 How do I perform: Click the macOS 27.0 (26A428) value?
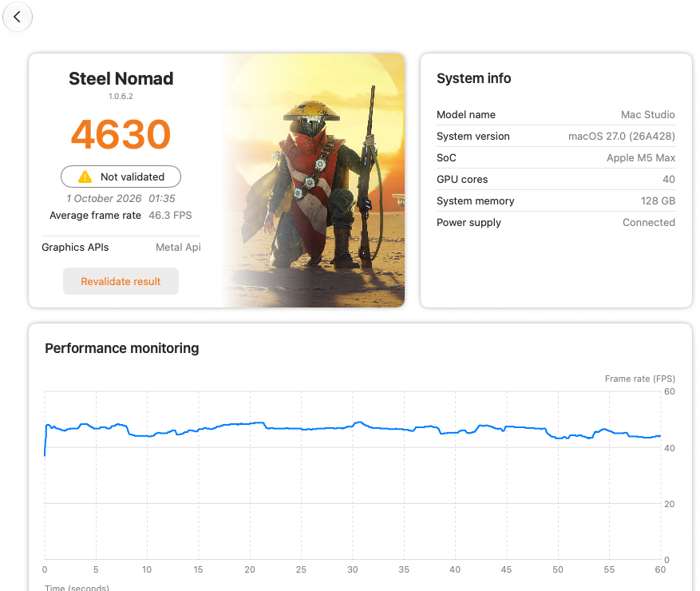[622, 137]
